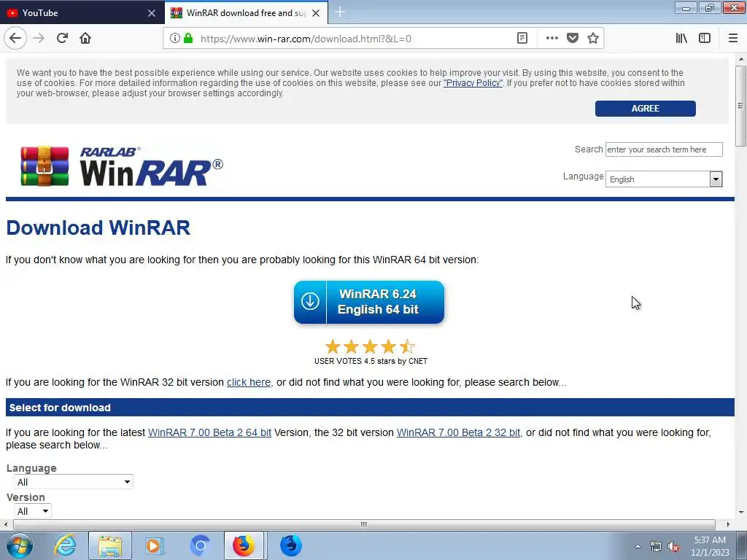Click the vertical scrollbar thumb

pyautogui.click(x=741, y=106)
